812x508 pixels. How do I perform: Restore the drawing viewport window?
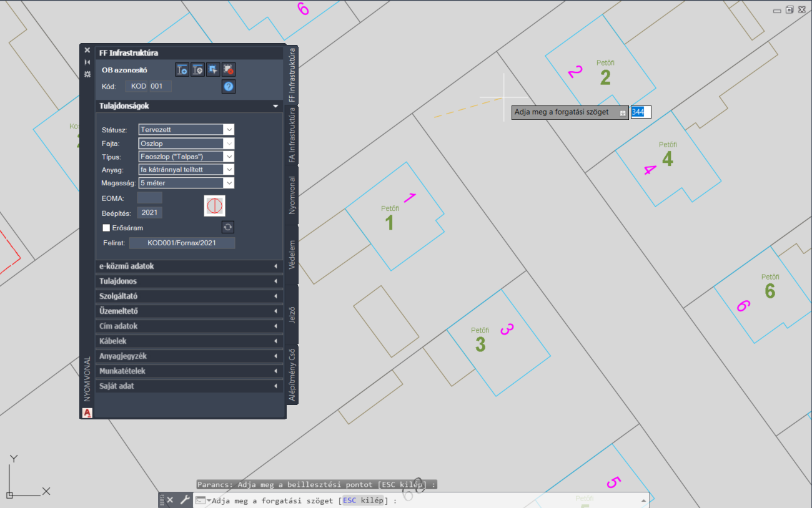[x=790, y=10]
